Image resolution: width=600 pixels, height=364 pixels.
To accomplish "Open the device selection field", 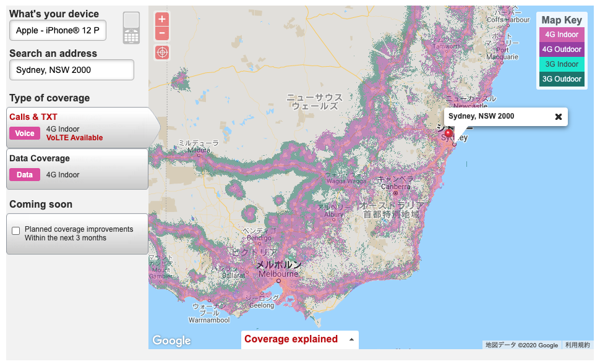I will coord(58,30).
